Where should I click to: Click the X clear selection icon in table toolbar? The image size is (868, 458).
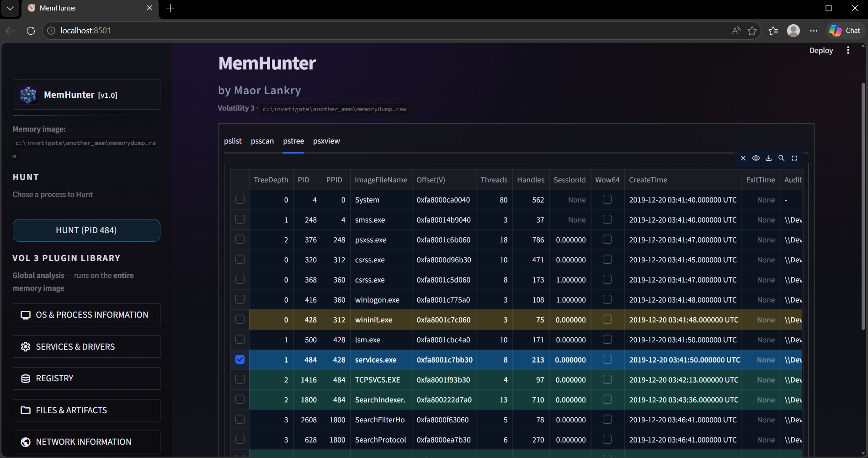(743, 158)
